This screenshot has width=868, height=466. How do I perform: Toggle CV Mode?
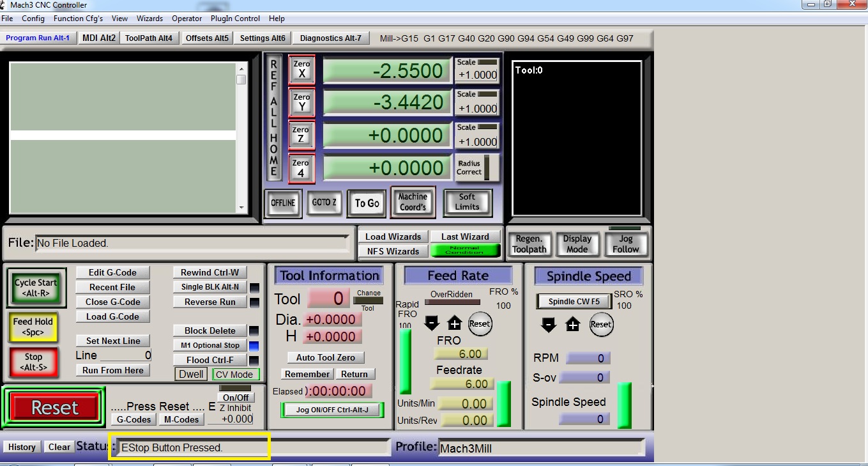pyautogui.click(x=235, y=374)
